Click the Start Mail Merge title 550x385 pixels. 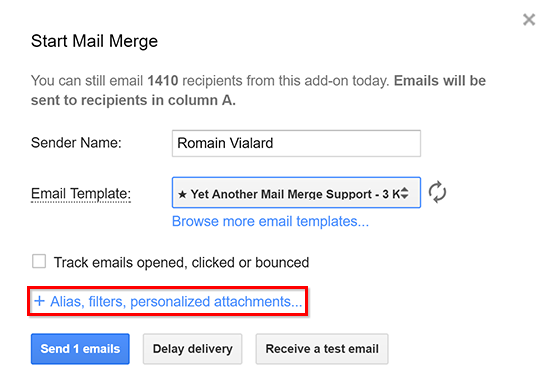click(x=94, y=41)
